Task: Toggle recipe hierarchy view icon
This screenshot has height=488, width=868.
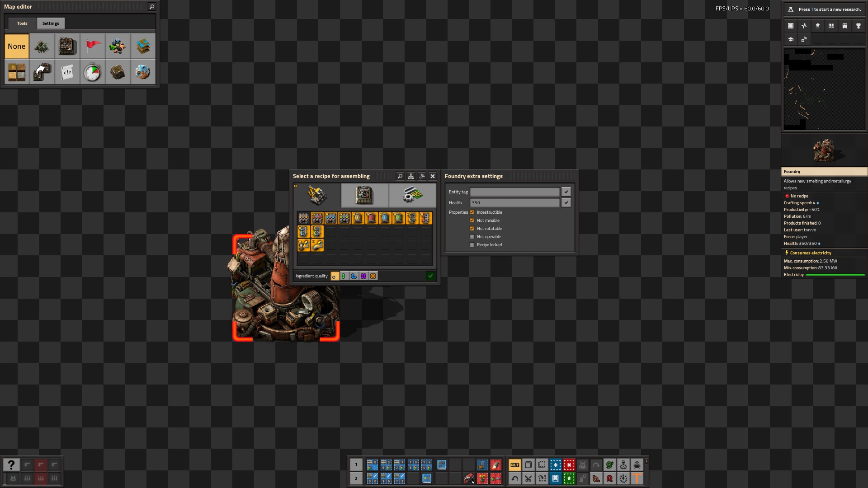Action: click(x=411, y=176)
